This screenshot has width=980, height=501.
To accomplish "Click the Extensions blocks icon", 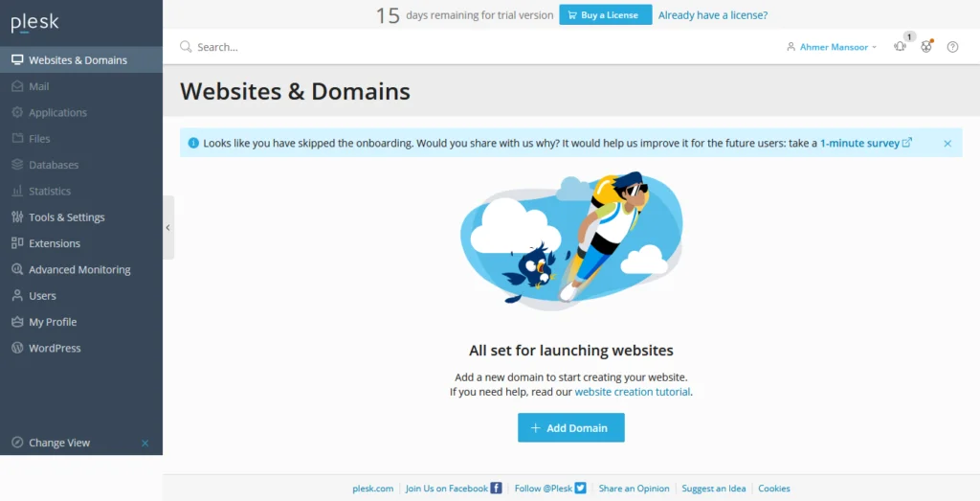I will coord(17,242).
